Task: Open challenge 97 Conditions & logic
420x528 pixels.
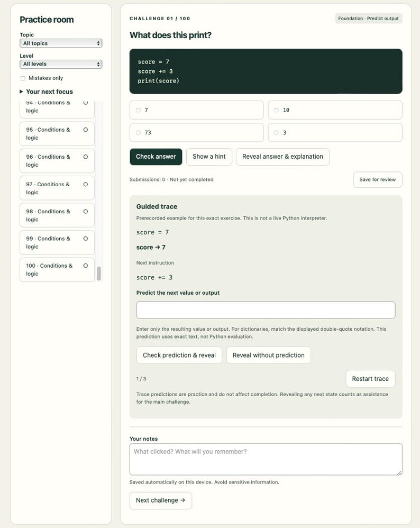Action: [57, 188]
